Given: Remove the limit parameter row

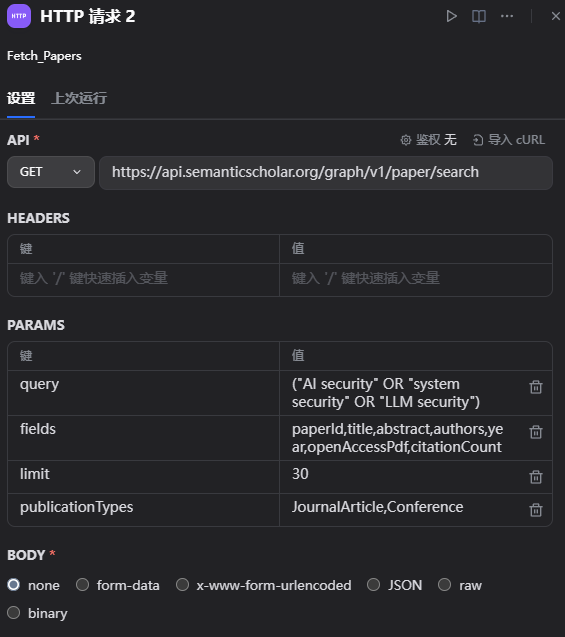Looking at the screenshot, I should point(536,477).
